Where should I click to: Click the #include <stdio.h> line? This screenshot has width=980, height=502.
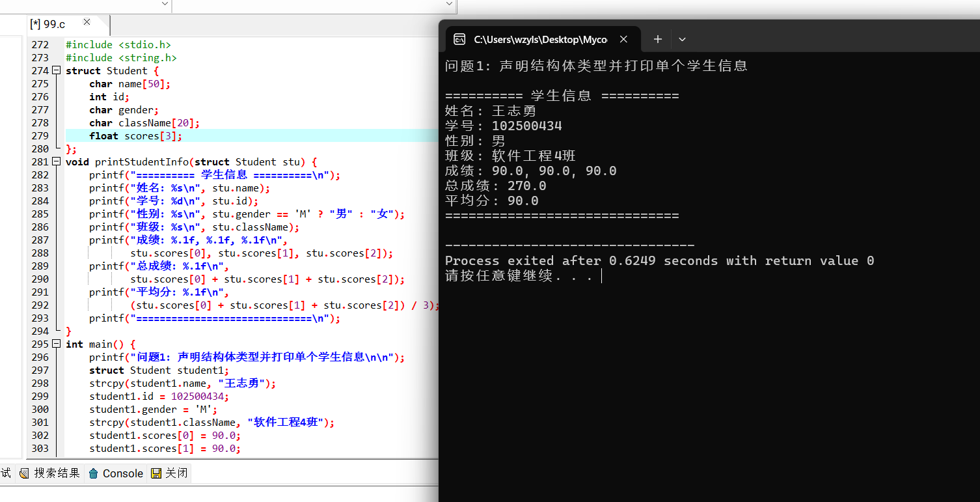point(118,44)
